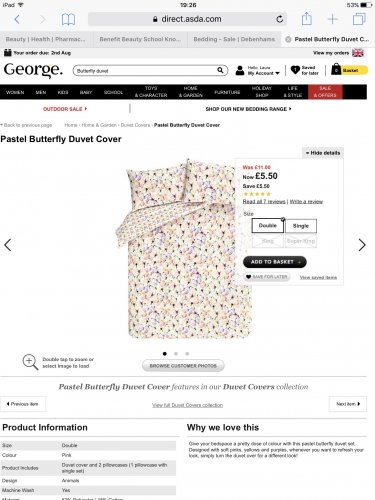Open the Safari share sheet icon

pyautogui.click(x=307, y=19)
